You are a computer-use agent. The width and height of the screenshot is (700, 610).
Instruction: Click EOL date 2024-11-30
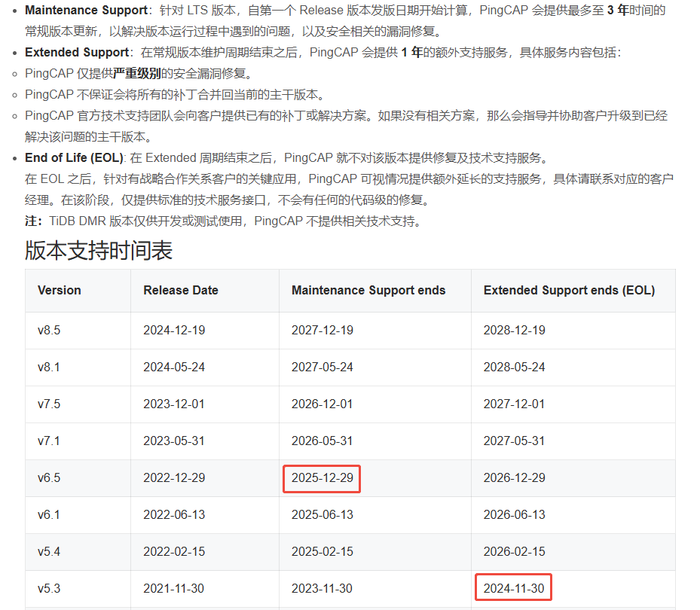pos(514,589)
